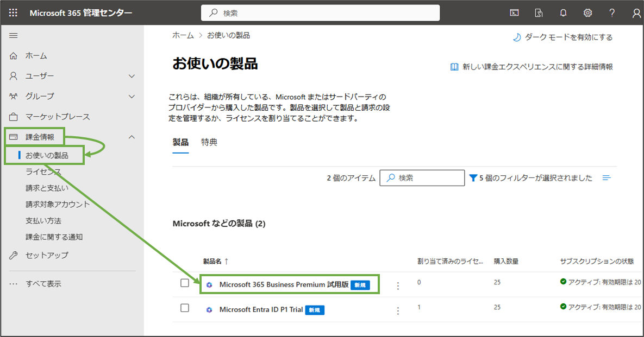Open the help question mark
The height and width of the screenshot is (337, 644).
click(x=612, y=13)
